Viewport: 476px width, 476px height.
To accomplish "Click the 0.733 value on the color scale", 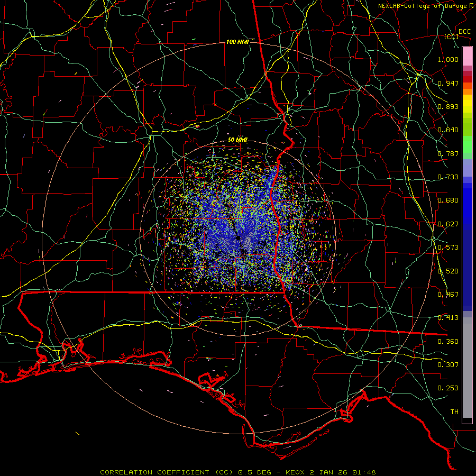I will coord(448,177).
